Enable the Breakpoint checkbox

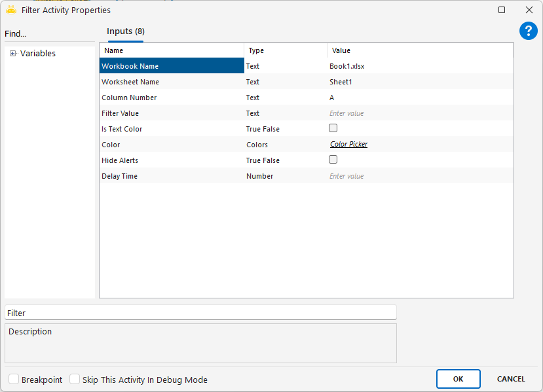pyautogui.click(x=14, y=379)
